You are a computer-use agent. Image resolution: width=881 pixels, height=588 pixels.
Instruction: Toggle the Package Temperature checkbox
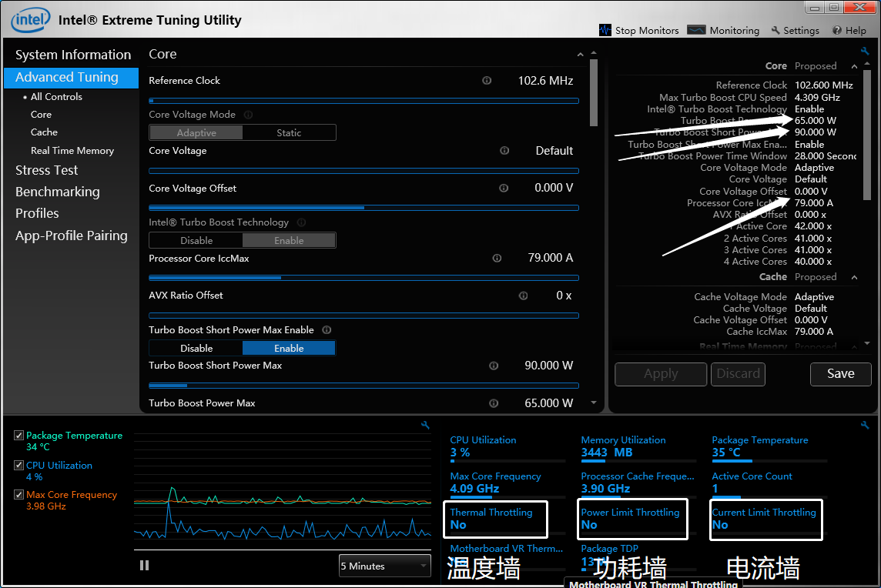(x=18, y=436)
